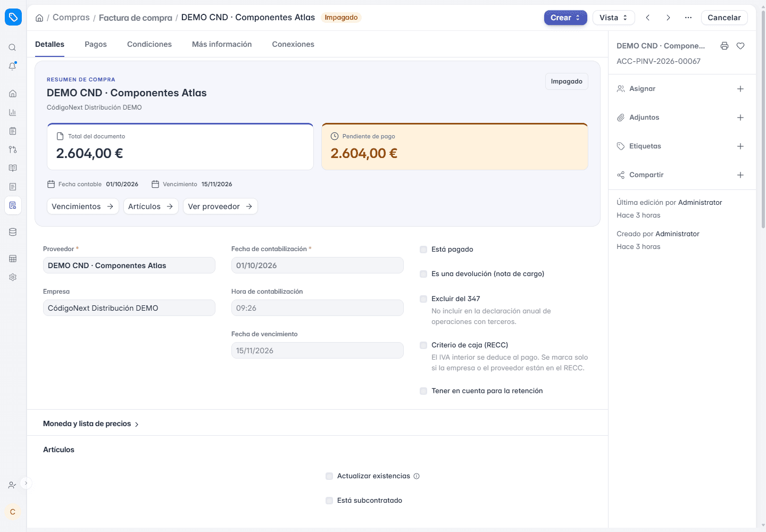Open the Crear dropdown button
The height and width of the screenshot is (532, 766).
[x=565, y=18]
